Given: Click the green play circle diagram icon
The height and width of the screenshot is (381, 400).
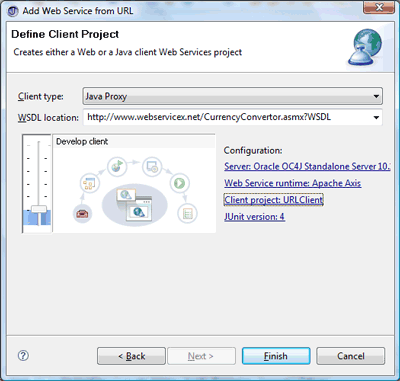Looking at the screenshot, I should click(179, 183).
